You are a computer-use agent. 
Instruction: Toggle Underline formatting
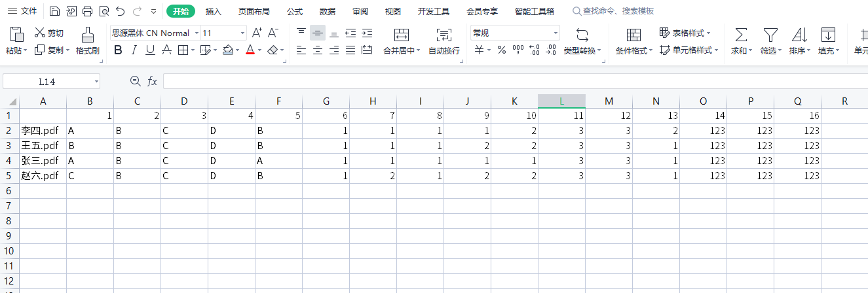tap(150, 50)
